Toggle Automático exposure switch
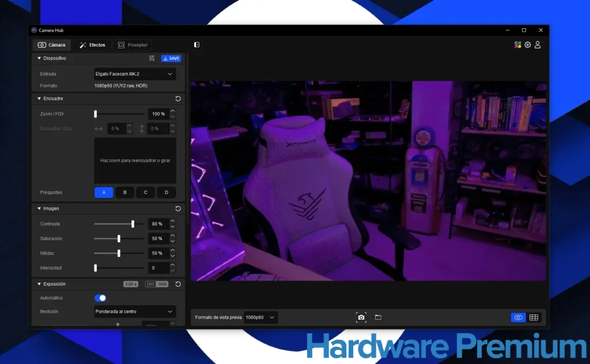 (100, 298)
